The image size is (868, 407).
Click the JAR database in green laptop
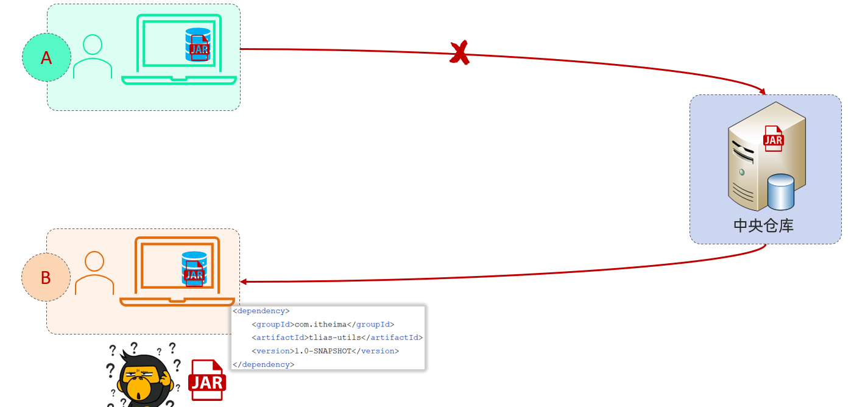(198, 44)
